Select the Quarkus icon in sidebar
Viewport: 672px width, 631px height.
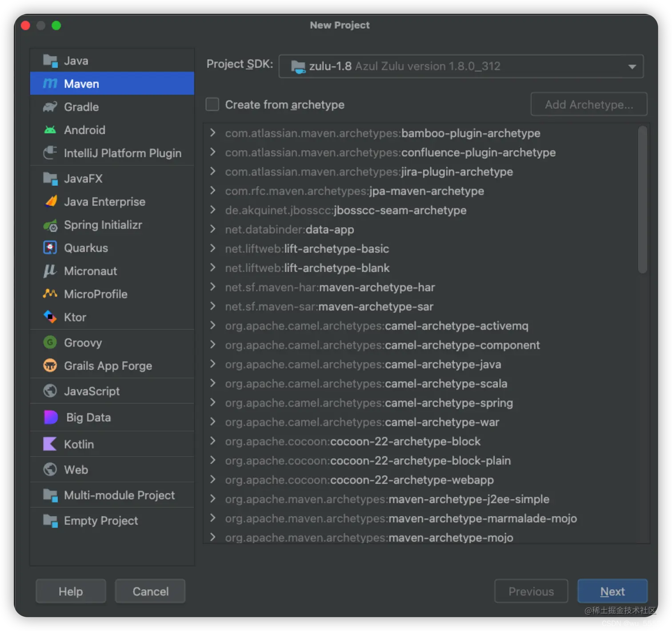pos(50,248)
